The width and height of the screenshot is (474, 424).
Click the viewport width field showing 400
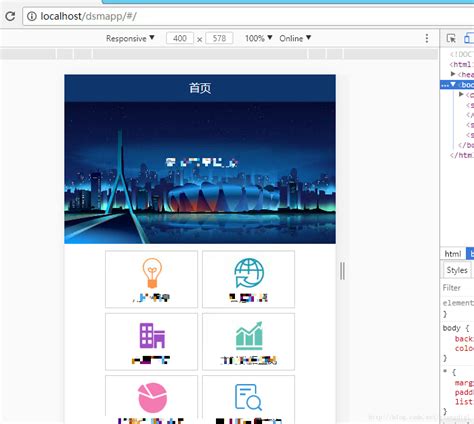(x=180, y=38)
